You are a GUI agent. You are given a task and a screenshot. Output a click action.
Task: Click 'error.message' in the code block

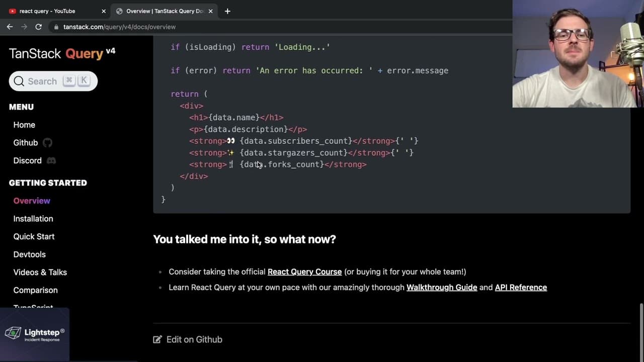tap(418, 71)
